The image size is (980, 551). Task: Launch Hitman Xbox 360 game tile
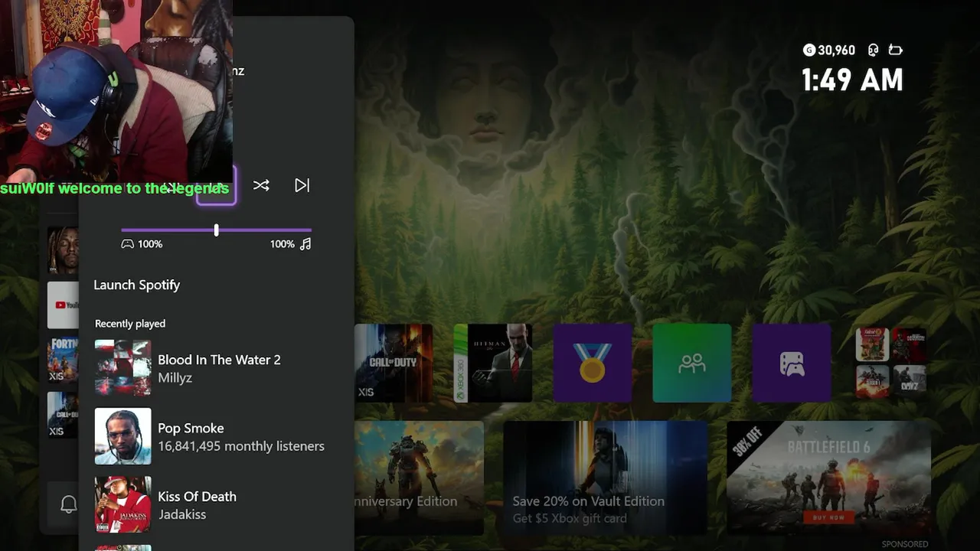[x=493, y=363]
